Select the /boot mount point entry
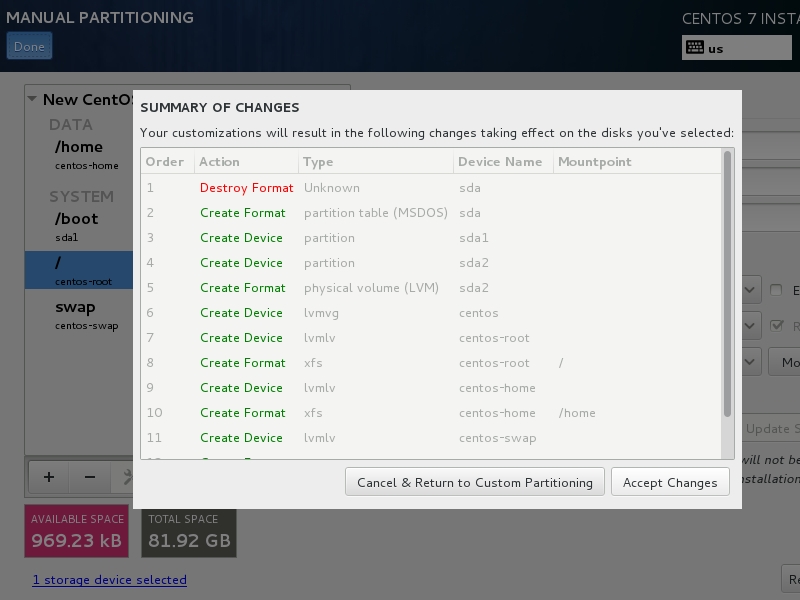Viewport: 800px width, 600px height. coord(79,227)
